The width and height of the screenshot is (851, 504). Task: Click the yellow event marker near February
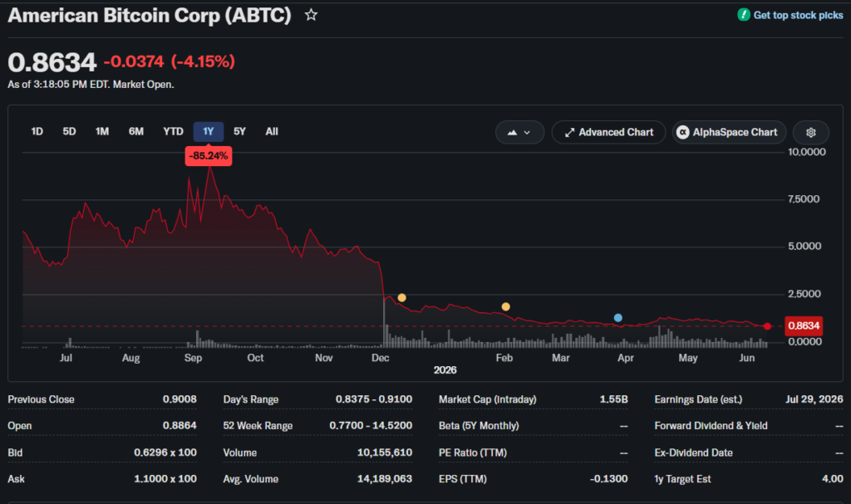coord(506,306)
